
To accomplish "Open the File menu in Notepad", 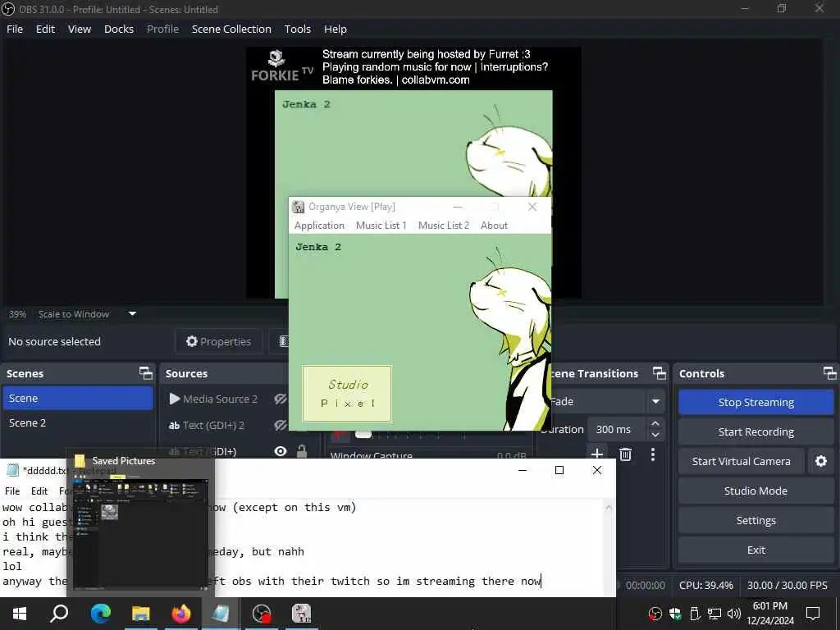I will point(12,491).
